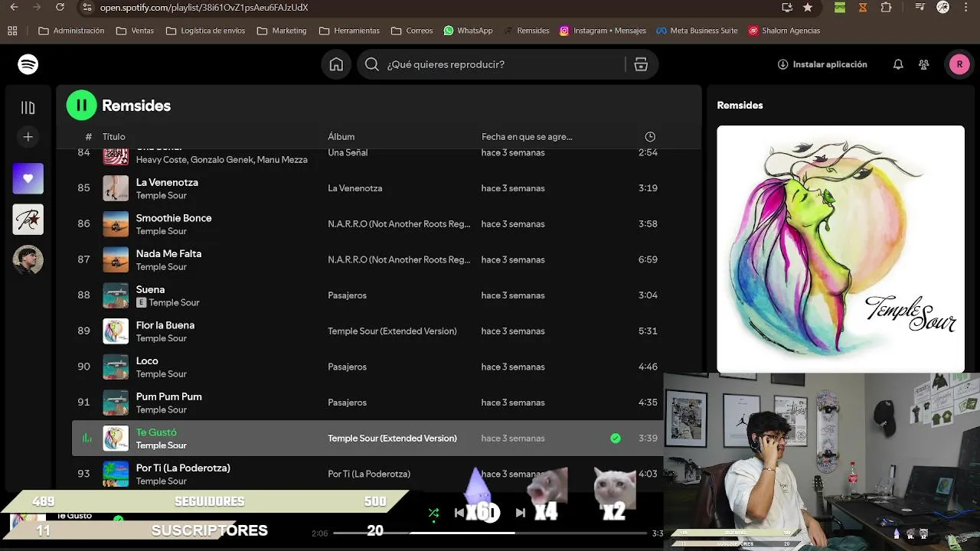Open the large Temple Sour album artwork

point(841,249)
